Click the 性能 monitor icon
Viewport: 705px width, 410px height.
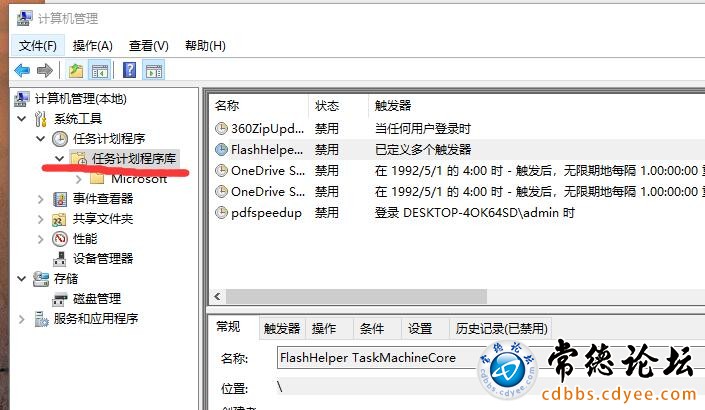[60, 239]
